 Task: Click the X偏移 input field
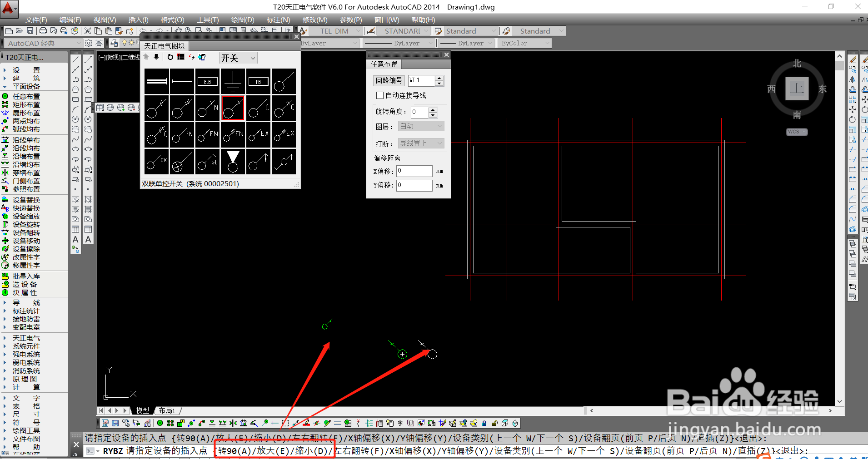tap(414, 171)
